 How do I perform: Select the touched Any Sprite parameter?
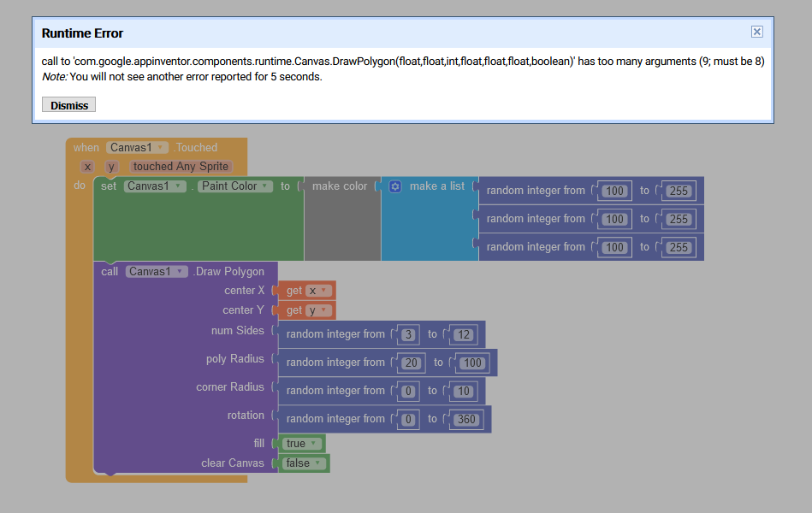pos(181,167)
